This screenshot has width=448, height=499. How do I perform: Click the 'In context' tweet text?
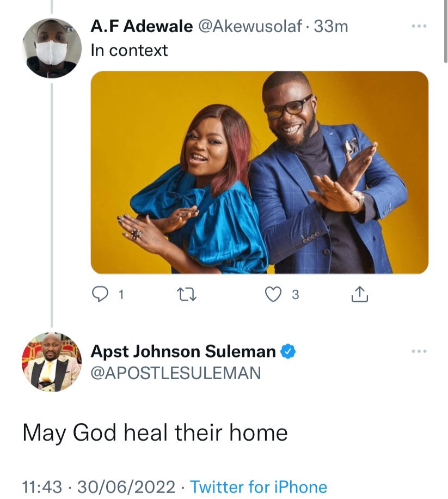click(129, 50)
